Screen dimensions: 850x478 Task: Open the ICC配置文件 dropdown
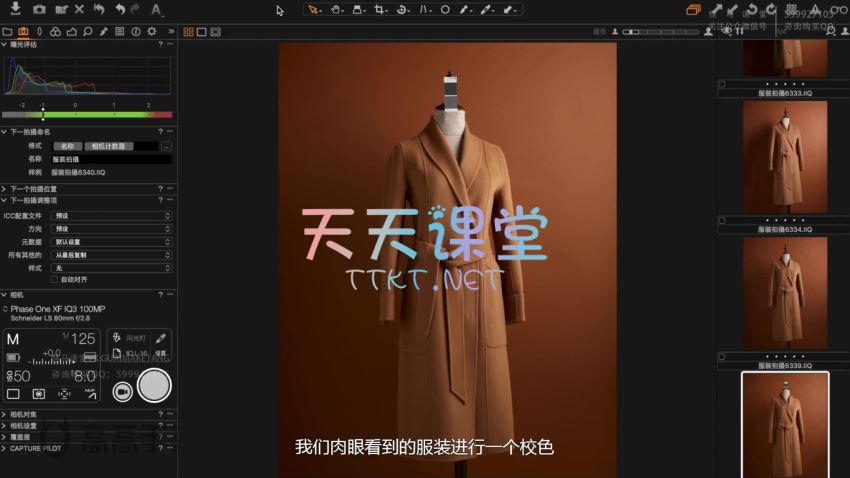[x=111, y=215]
